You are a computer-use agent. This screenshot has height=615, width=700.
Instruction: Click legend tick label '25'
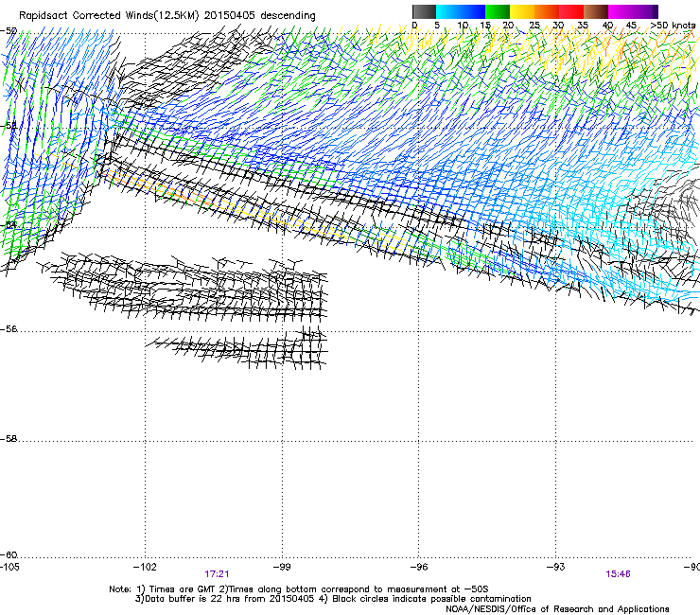[534, 26]
